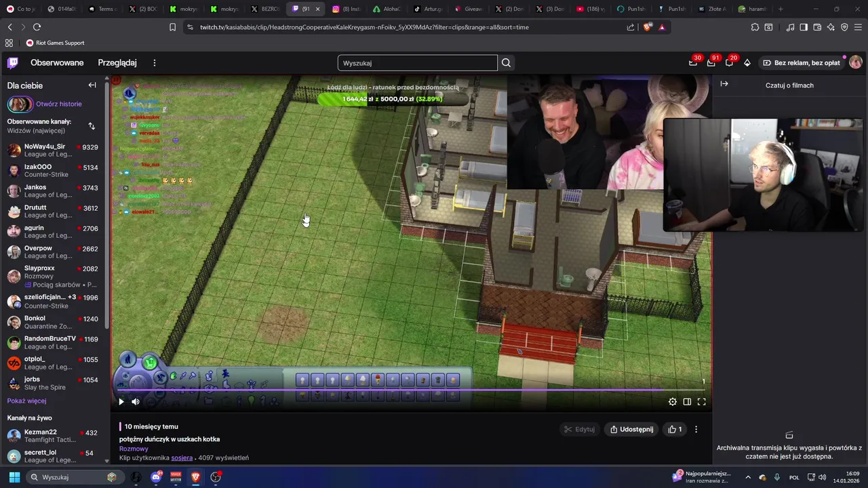Reload the page in Brave

click(37, 27)
